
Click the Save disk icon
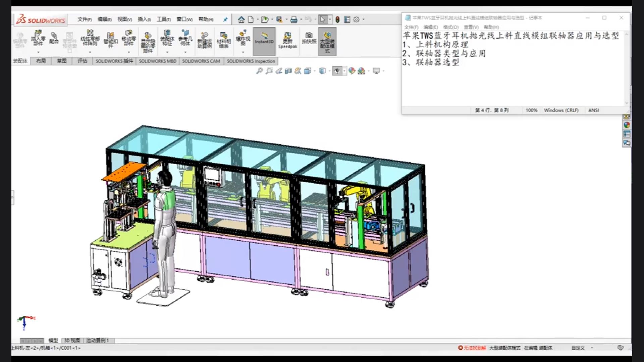tap(279, 19)
